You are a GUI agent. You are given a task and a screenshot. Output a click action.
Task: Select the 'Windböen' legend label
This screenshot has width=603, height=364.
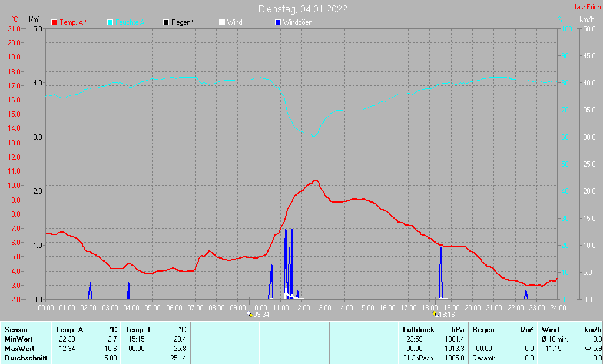point(297,23)
